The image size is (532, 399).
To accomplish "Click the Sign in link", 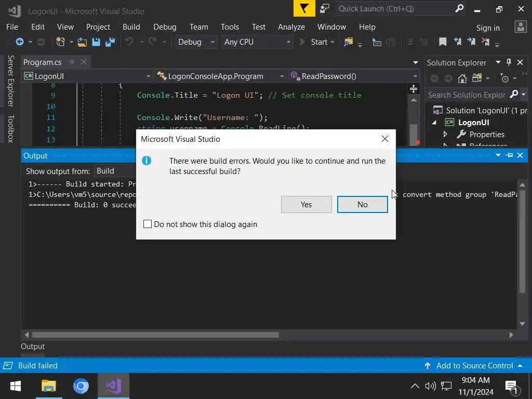I will pyautogui.click(x=488, y=28).
